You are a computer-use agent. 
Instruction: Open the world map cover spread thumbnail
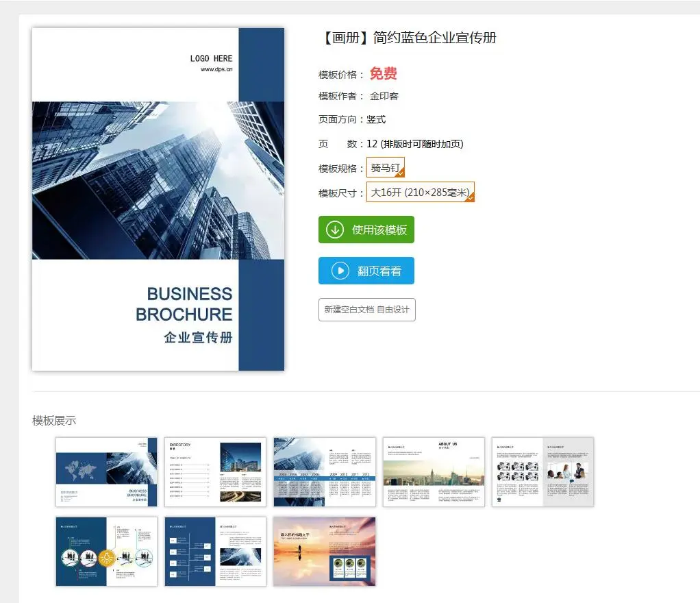pyautogui.click(x=106, y=471)
